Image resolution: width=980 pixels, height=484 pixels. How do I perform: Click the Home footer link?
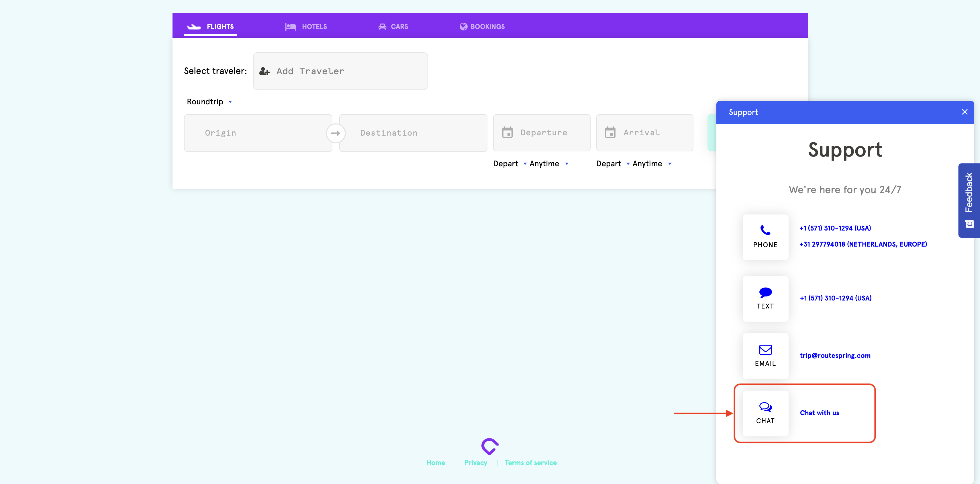[x=435, y=463]
